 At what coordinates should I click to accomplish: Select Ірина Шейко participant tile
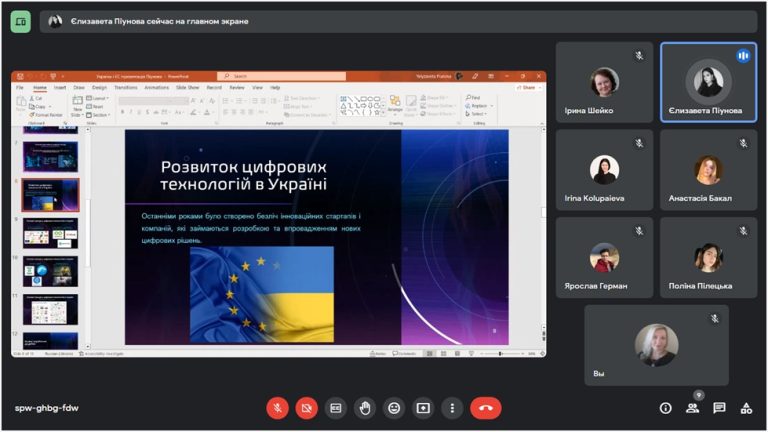[604, 82]
